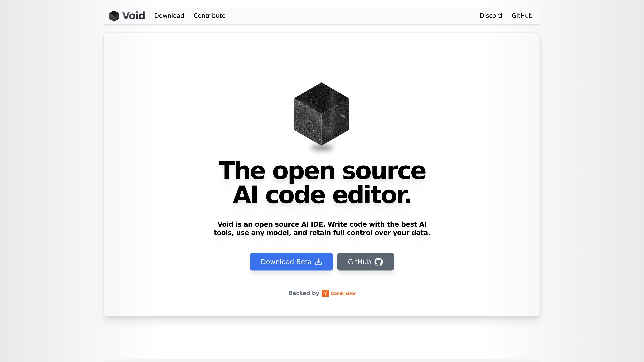Click the Y Combinator orange logo square

point(325,293)
